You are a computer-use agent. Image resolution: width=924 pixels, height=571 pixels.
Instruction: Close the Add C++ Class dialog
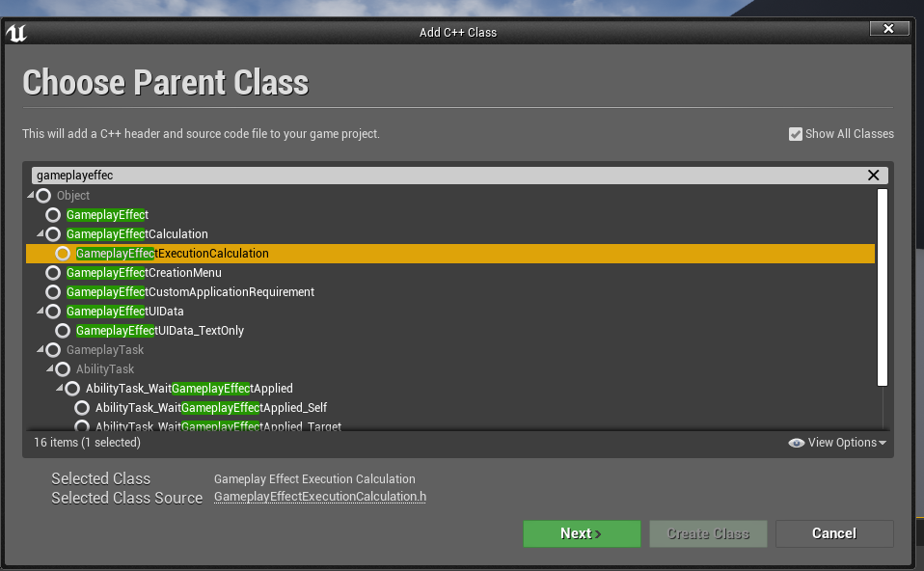tap(888, 28)
